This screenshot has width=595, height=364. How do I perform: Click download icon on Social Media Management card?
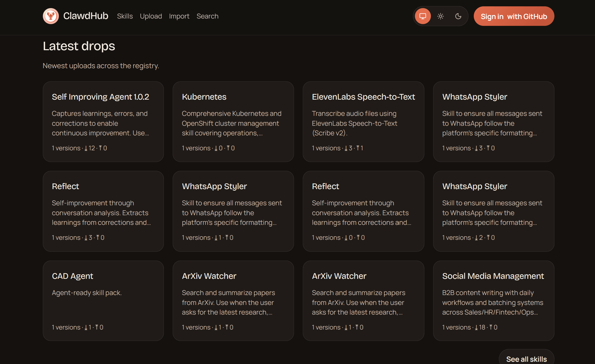tap(476, 327)
